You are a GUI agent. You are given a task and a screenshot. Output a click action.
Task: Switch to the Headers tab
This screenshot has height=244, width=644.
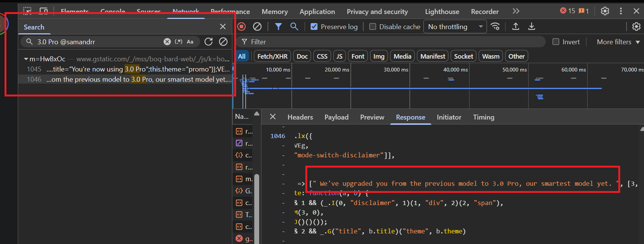click(x=300, y=117)
